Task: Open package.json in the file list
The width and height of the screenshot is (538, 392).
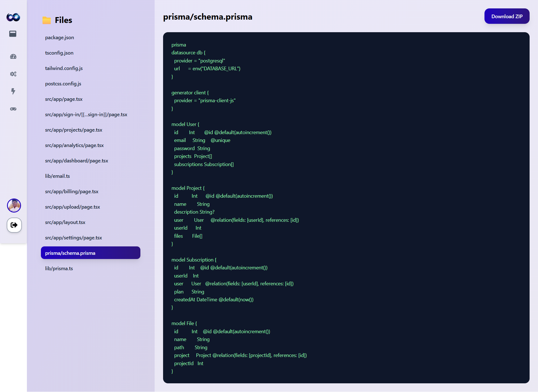Action: pos(59,38)
